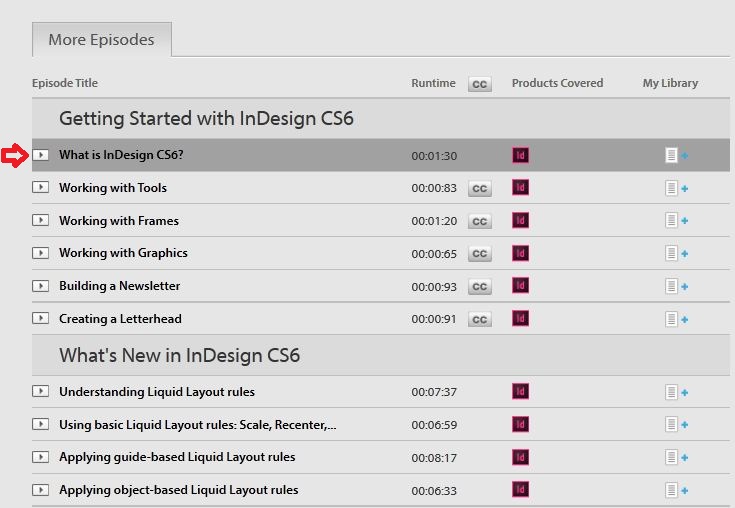Click the 'What's New in InDesign CS6' section heading

(179, 355)
